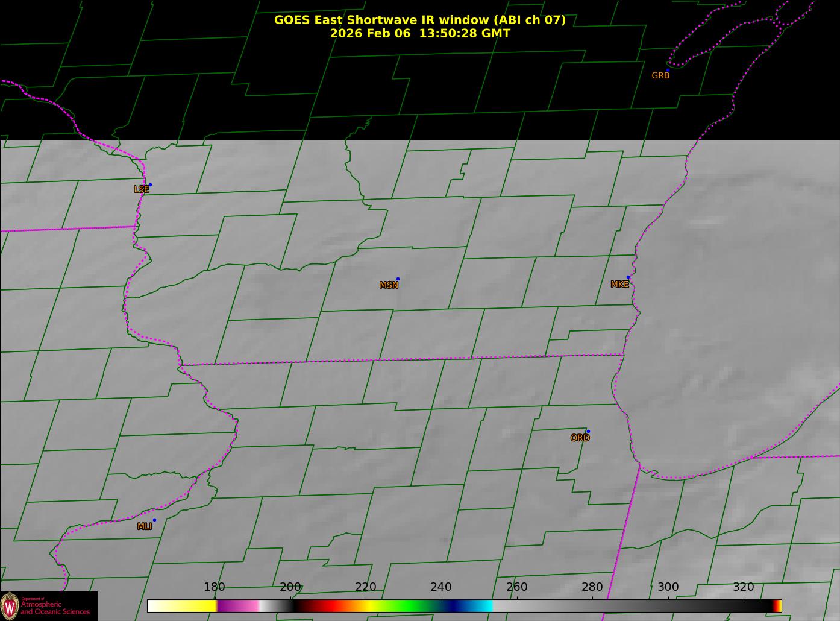
Task: Click the 260 colorbar tick label
Action: pyautogui.click(x=517, y=587)
